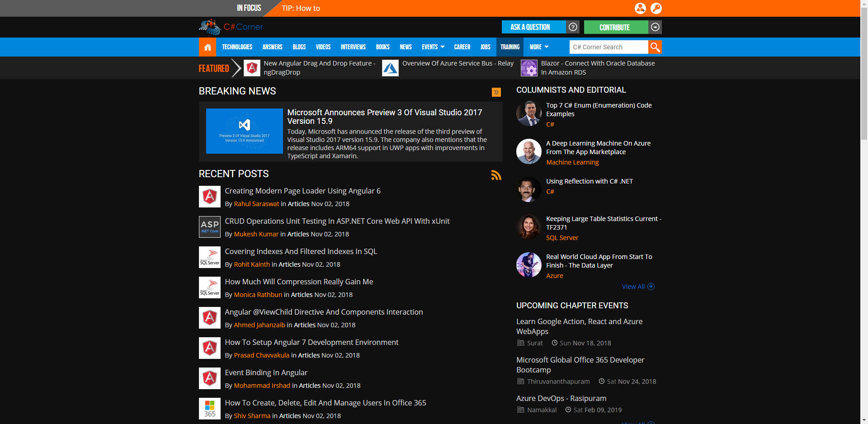Click author photo beside Using Reflection article
The image size is (868, 424).
529,189
